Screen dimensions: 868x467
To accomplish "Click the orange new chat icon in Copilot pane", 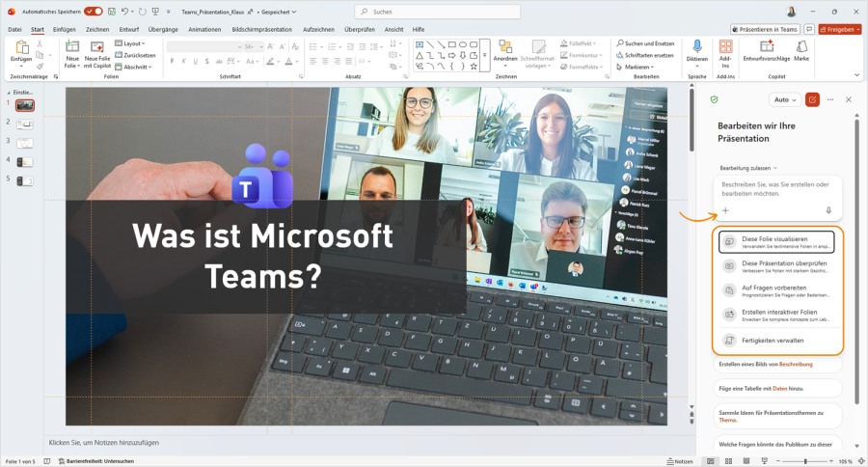I will pyautogui.click(x=812, y=99).
